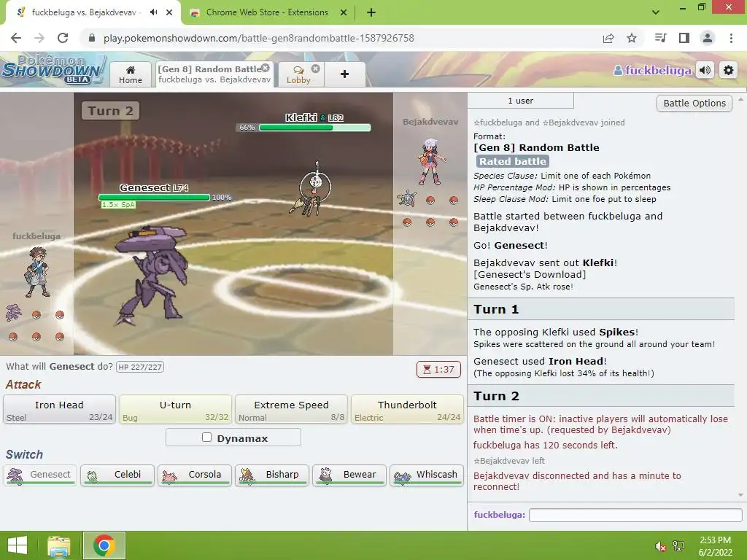747x560 pixels.
Task: Go forward in the browser
Action: pos(39,38)
